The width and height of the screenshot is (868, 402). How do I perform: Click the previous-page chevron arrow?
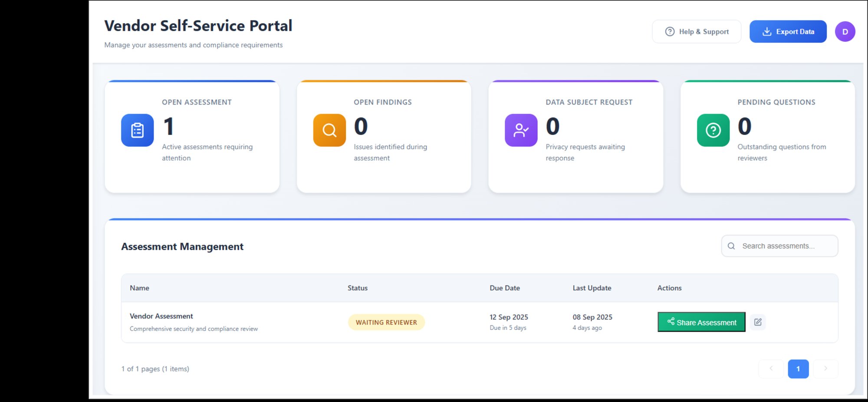coord(771,369)
